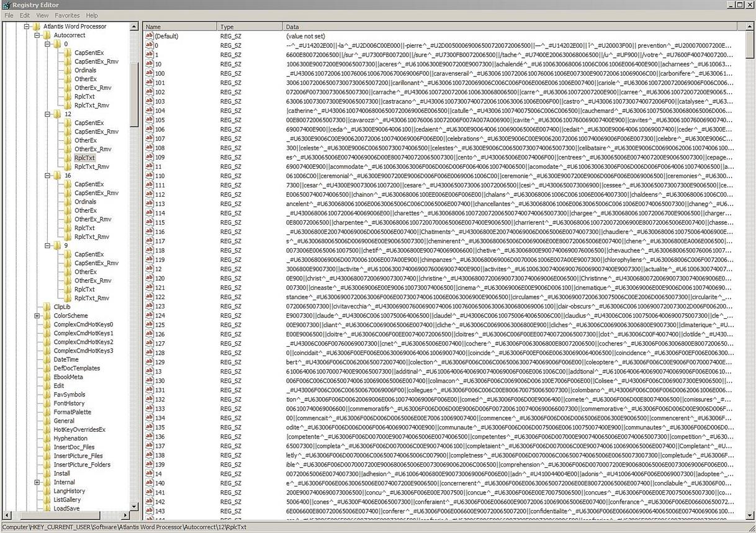This screenshot has height=533, width=756.
Task: Click the folder icon beside ClipLib
Action: (47, 307)
